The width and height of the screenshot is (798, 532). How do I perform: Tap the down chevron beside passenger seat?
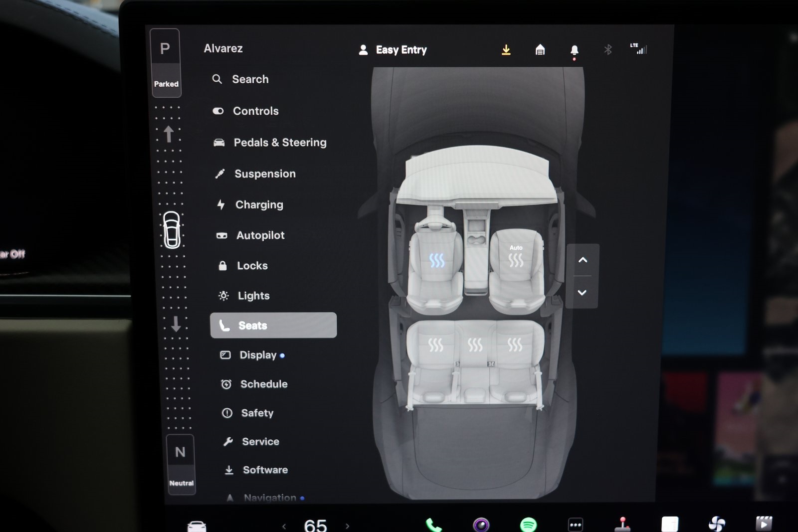click(582, 293)
